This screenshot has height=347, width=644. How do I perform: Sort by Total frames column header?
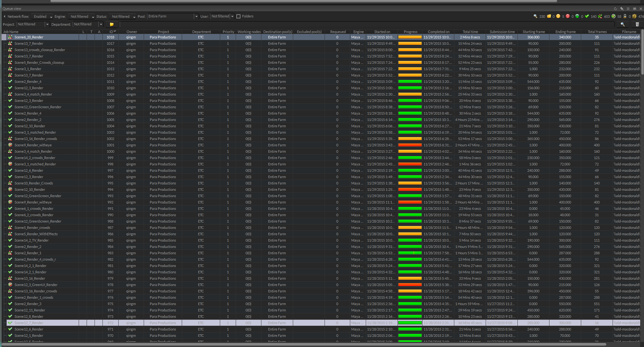[x=597, y=32]
